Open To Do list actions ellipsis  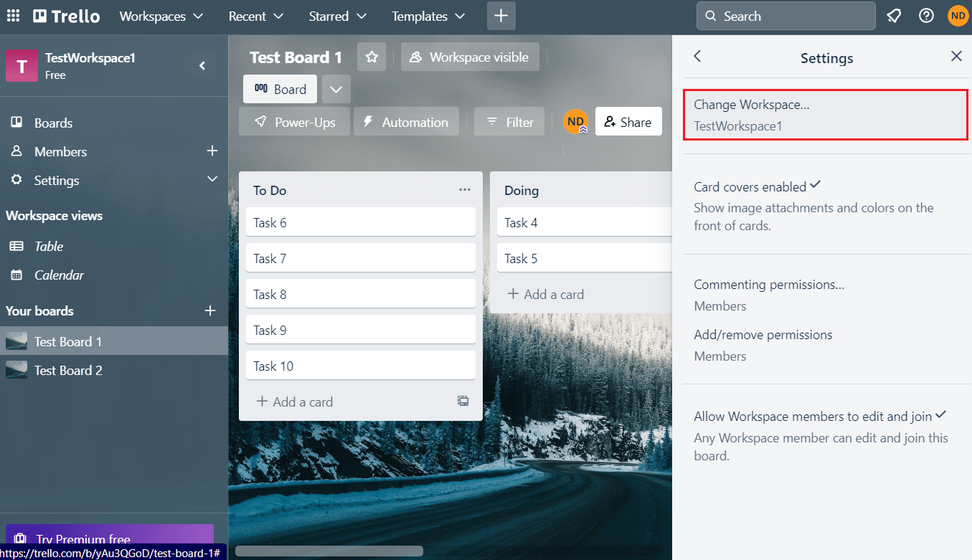(465, 190)
